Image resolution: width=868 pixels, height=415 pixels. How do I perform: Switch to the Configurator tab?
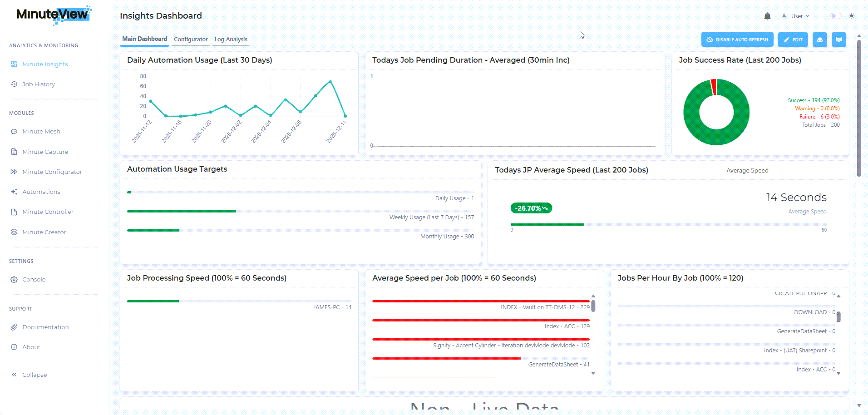[x=190, y=39]
